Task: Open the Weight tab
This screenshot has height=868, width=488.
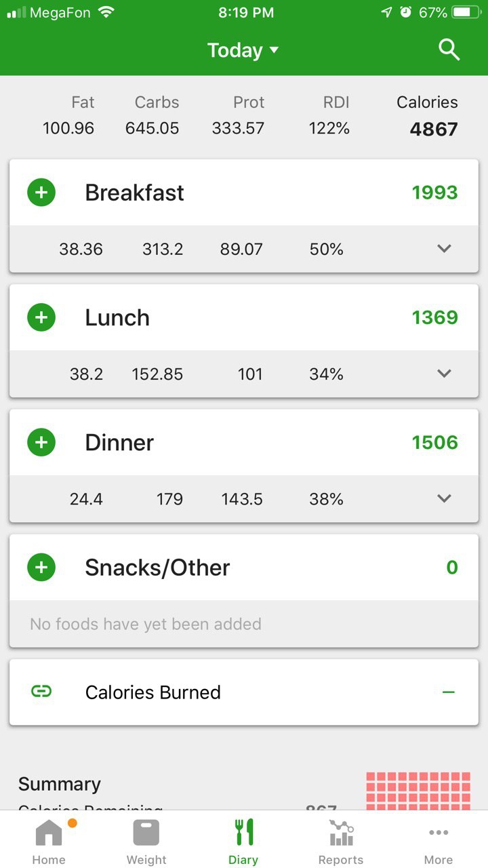Action: 146,842
